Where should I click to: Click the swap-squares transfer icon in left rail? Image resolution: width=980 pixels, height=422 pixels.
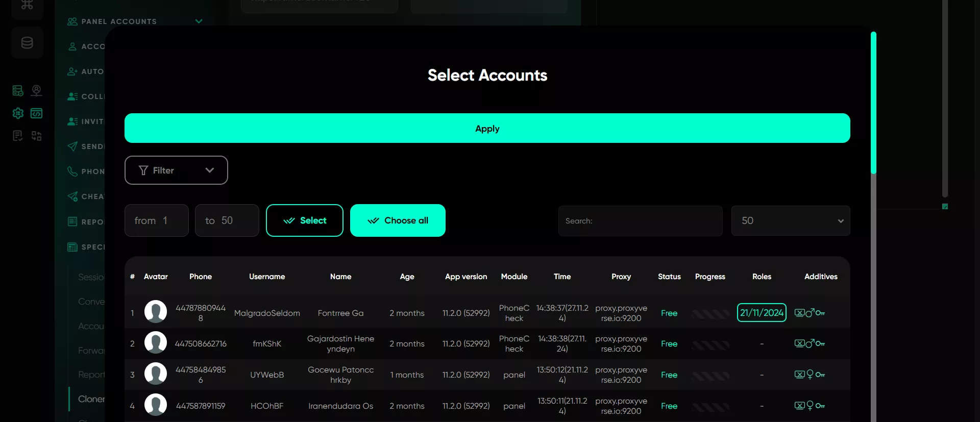click(36, 136)
